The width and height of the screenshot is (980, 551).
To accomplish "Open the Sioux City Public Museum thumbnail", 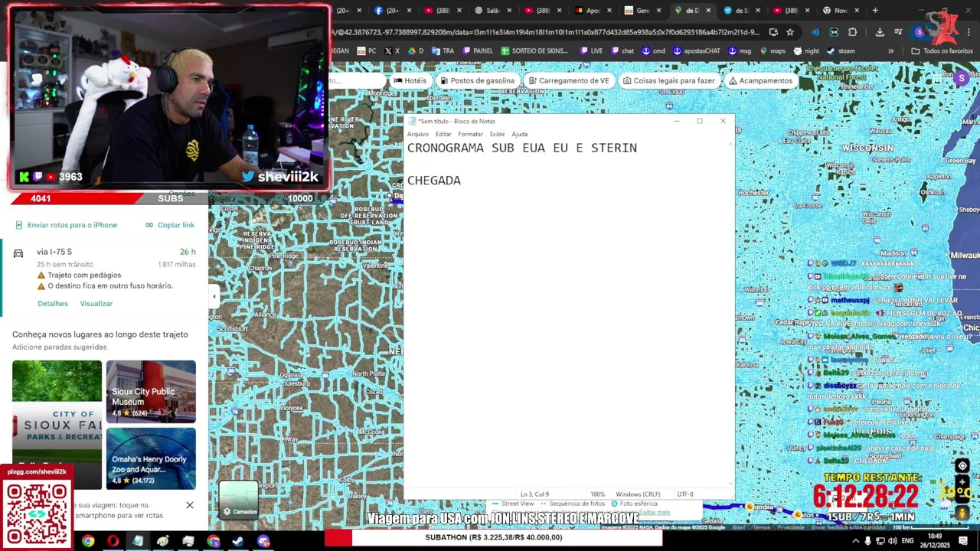I will point(151,391).
